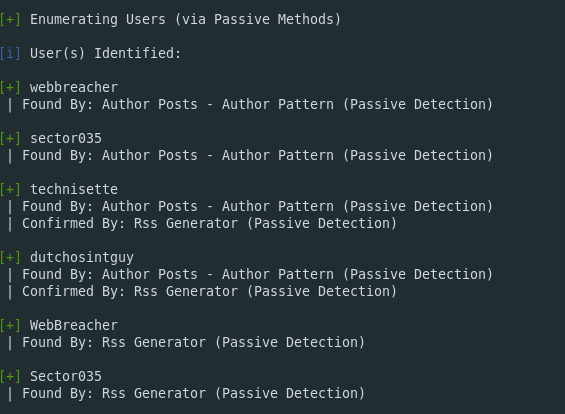565x414 pixels.
Task: Click the User(s) Identified text
Action: tap(105, 54)
